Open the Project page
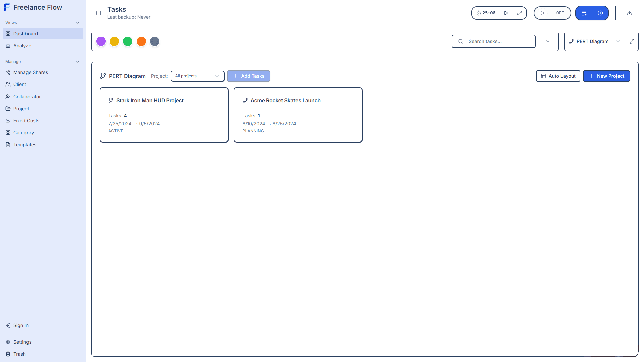Image resolution: width=644 pixels, height=362 pixels. click(43, 109)
